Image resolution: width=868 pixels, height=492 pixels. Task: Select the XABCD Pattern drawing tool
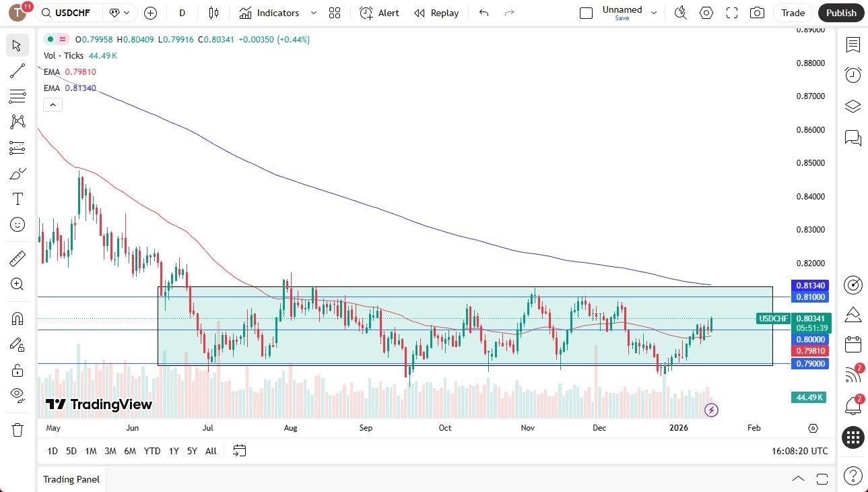18,121
